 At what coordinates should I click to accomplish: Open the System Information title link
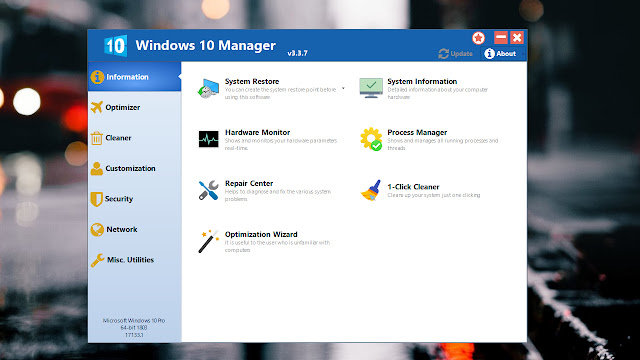point(422,81)
